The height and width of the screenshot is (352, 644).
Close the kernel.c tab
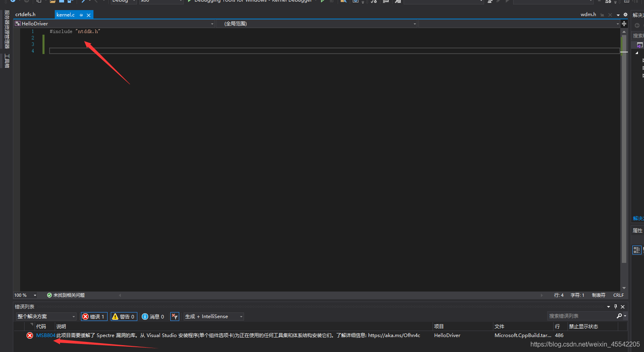89,15
